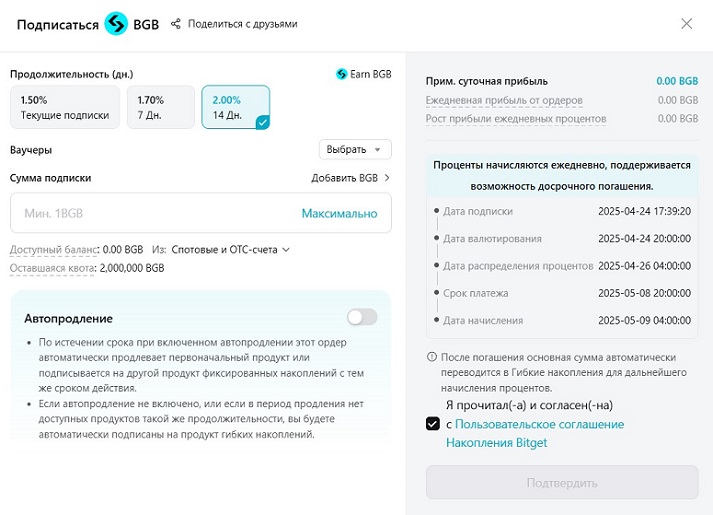This screenshot has height=515, width=713.
Task: Open the Ваучеры Выбрать dropdown
Action: (355, 150)
